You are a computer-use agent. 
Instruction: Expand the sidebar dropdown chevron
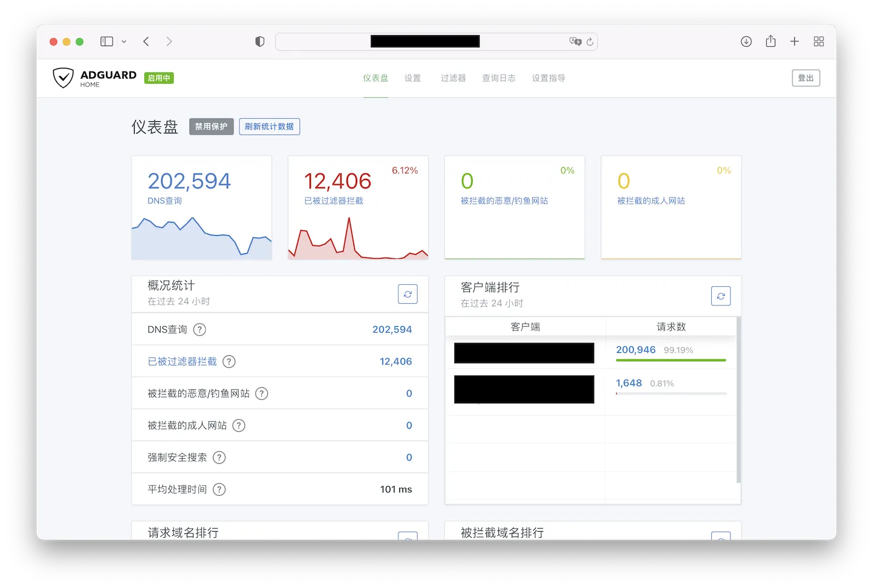coord(124,42)
